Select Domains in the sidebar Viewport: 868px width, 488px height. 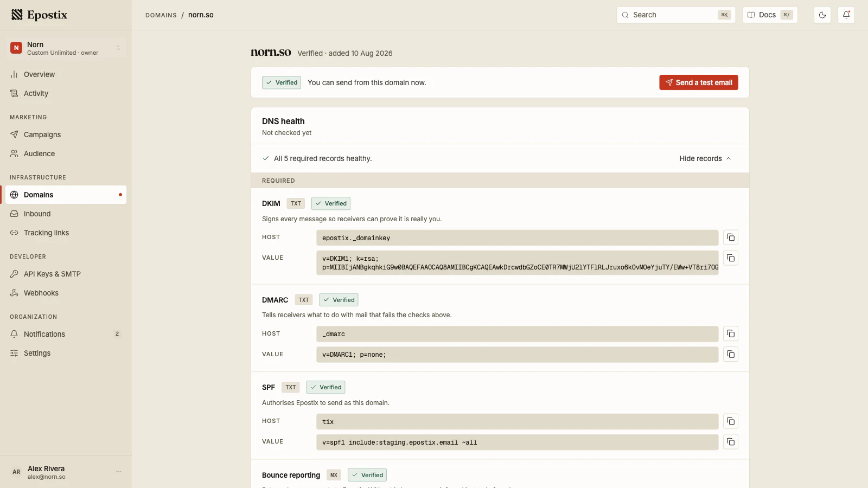click(x=66, y=195)
